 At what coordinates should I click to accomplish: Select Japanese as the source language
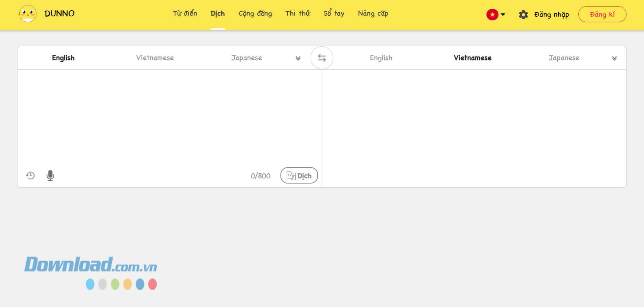coord(247,58)
